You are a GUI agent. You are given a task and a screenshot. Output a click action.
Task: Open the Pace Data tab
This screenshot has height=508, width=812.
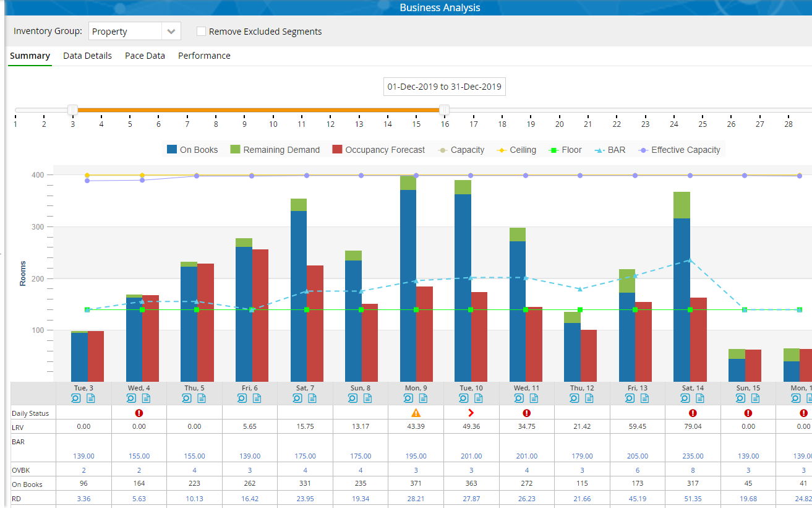[x=145, y=56]
